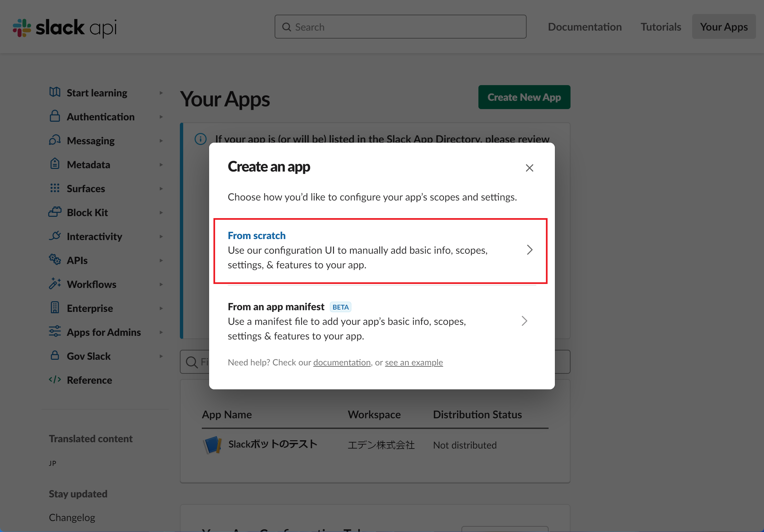Viewport: 764px width, 532px height.
Task: Open the Tutorials nav item
Action: [x=661, y=27]
